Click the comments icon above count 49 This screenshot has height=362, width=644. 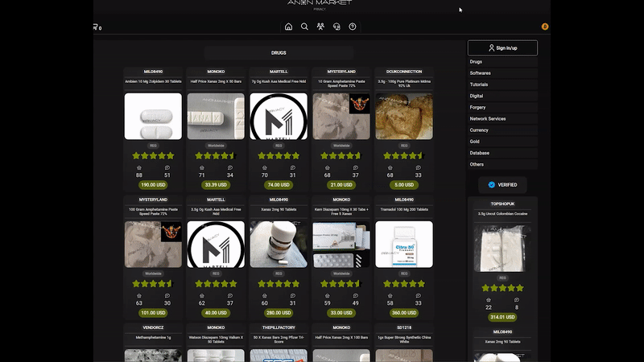click(355, 295)
